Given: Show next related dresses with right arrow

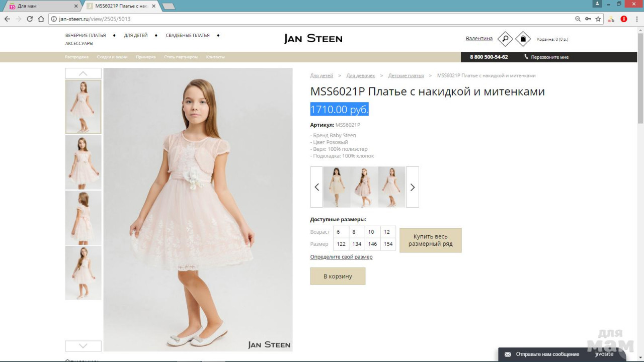Looking at the screenshot, I should (412, 187).
